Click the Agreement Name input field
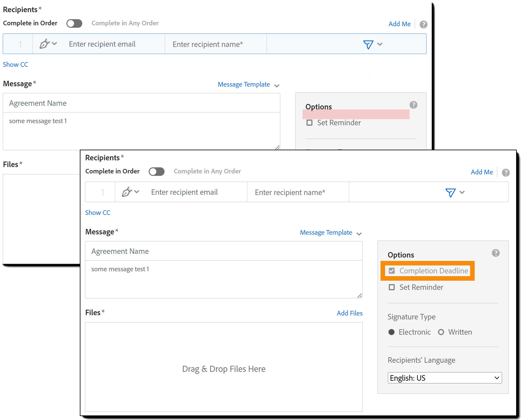The image size is (521, 420). pyautogui.click(x=224, y=251)
